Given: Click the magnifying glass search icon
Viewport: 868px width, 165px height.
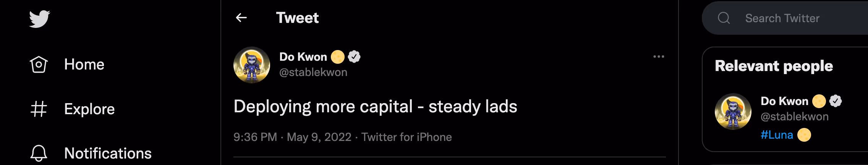Looking at the screenshot, I should [x=724, y=18].
